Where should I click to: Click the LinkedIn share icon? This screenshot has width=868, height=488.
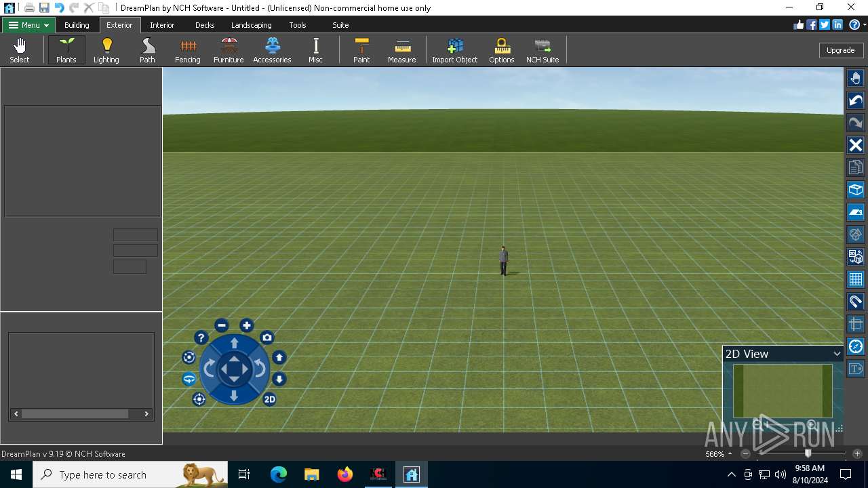(x=837, y=25)
